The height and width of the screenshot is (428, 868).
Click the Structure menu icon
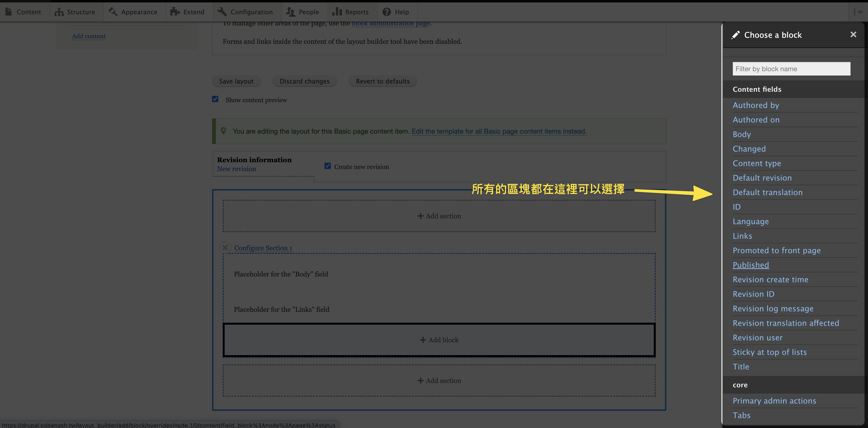(x=59, y=11)
